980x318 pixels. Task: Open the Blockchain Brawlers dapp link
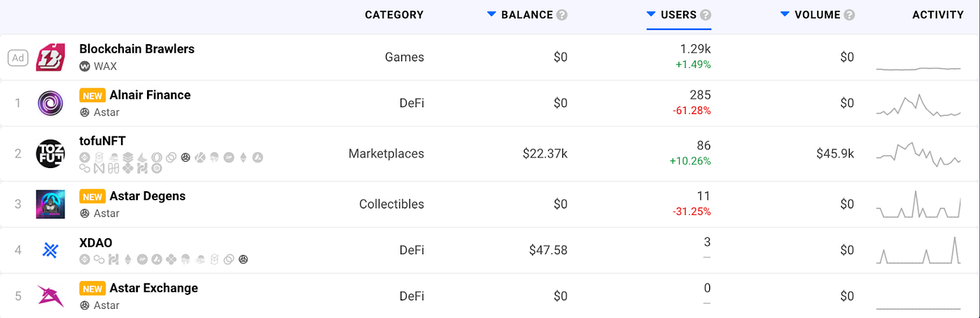136,49
